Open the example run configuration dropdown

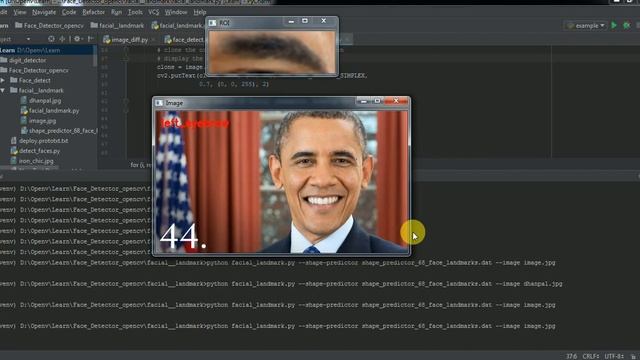coord(586,26)
